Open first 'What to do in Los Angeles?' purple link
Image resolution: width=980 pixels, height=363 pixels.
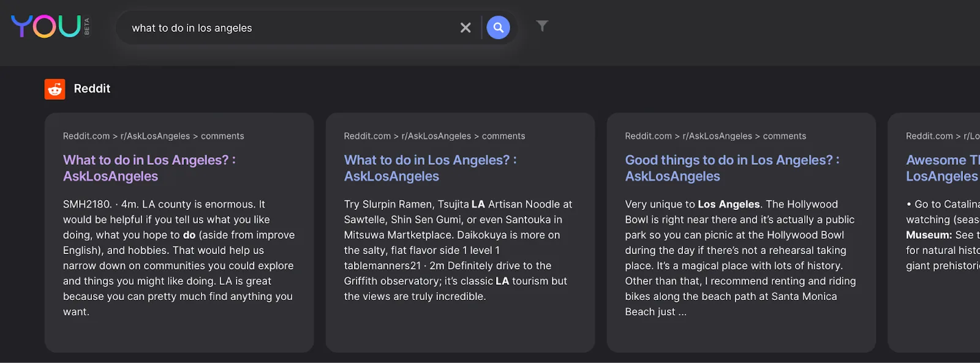click(149, 168)
